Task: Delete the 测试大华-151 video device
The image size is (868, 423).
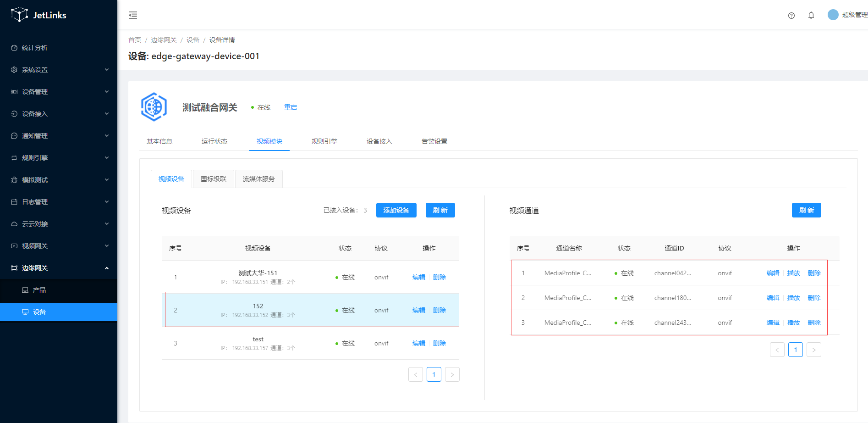Action: pos(439,277)
